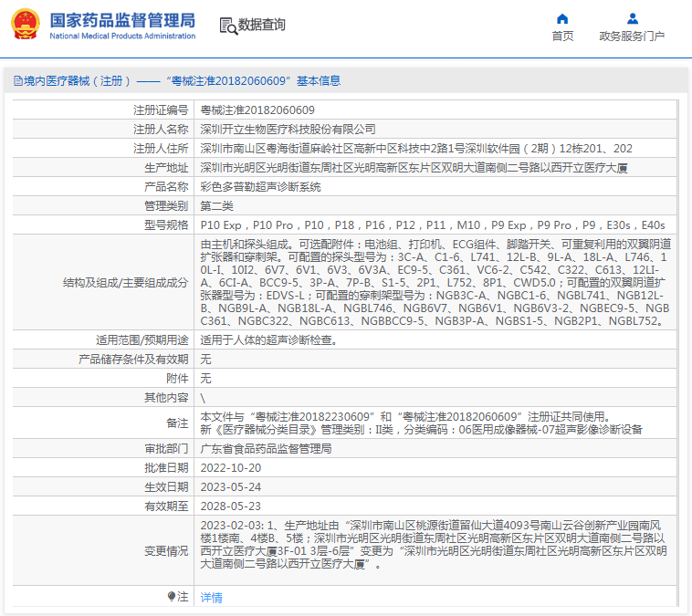The height and width of the screenshot is (616, 692).
Task: Click effective date 2023-05-24
Action: pos(231,487)
